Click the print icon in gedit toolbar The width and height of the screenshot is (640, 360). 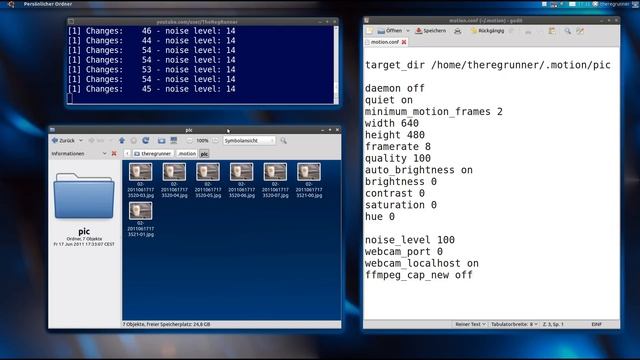tap(458, 31)
